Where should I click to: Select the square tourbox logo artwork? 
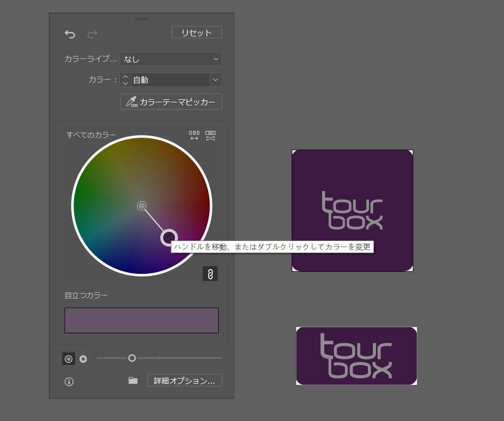353,211
